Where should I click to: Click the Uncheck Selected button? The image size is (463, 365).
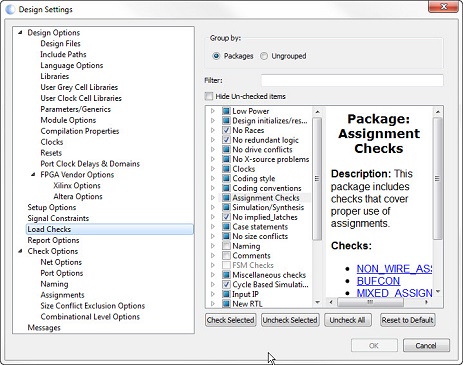click(x=290, y=320)
